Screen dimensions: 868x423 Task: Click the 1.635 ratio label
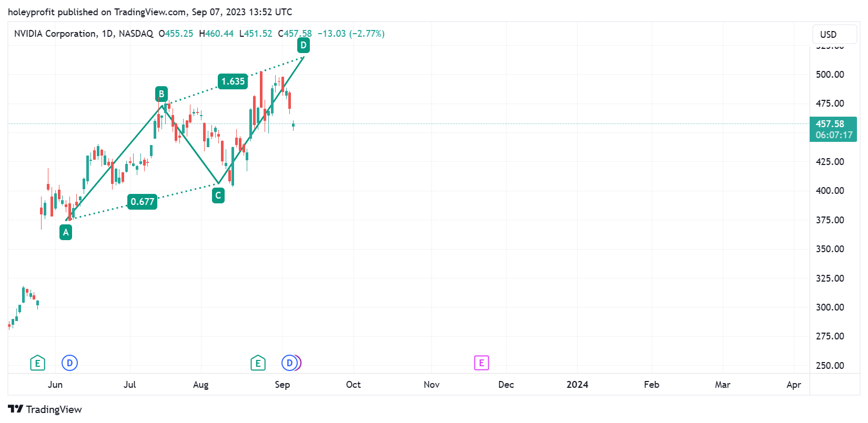pyautogui.click(x=232, y=81)
